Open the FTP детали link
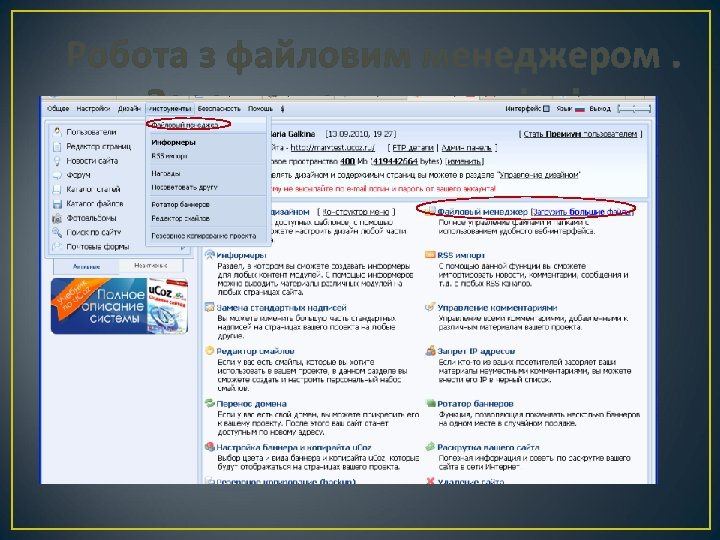The width and height of the screenshot is (720, 540). [x=413, y=148]
